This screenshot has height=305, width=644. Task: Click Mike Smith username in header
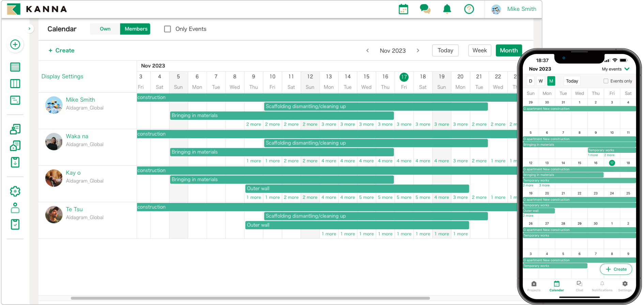tap(522, 9)
